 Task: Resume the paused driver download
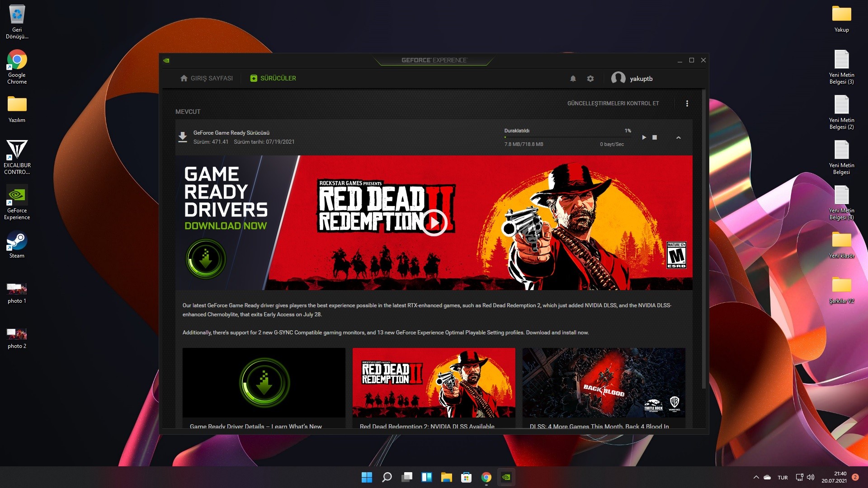(x=644, y=137)
